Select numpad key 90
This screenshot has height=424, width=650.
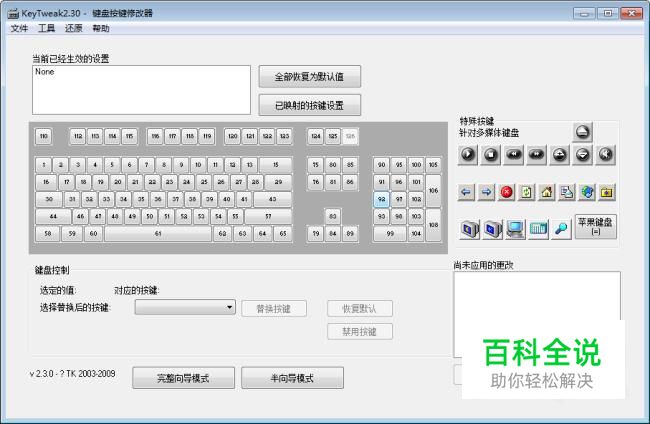381,165
